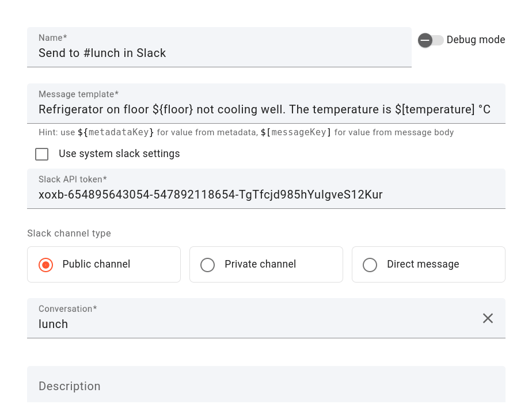Screen dimensions: 532x408
Task: Select the Public channel radio button
Action: pyautogui.click(x=46, y=265)
